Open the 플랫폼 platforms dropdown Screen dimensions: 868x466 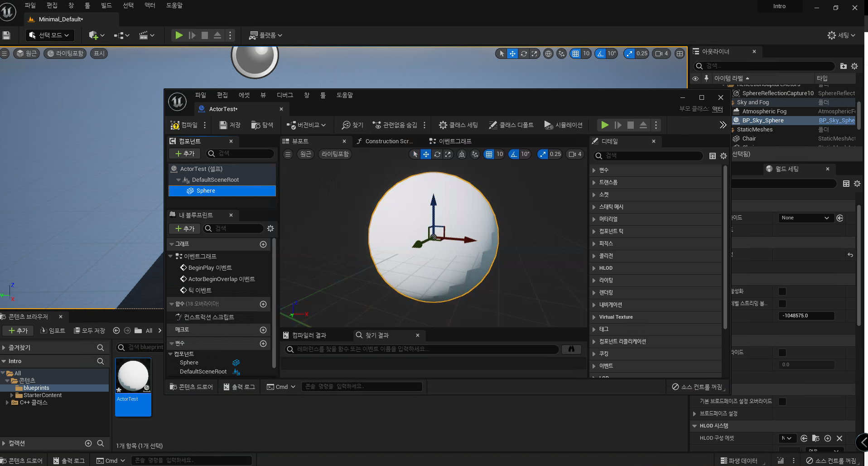pyautogui.click(x=266, y=35)
